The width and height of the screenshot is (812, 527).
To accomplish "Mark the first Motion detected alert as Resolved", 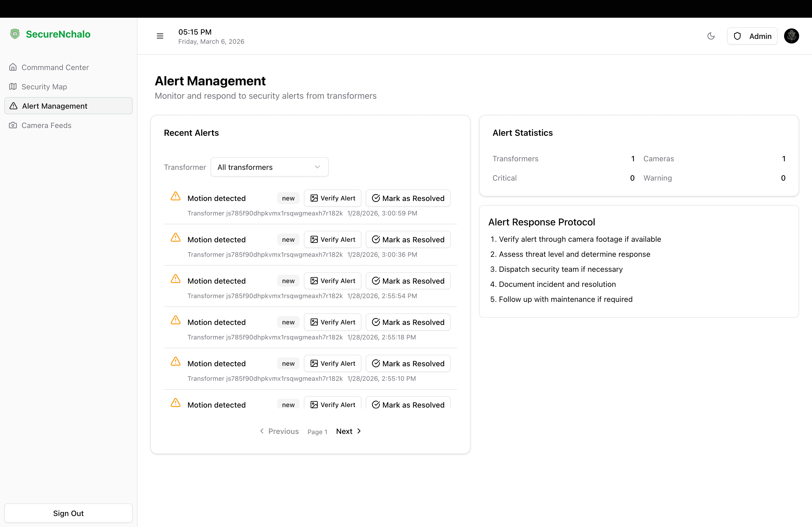I will [x=408, y=198].
